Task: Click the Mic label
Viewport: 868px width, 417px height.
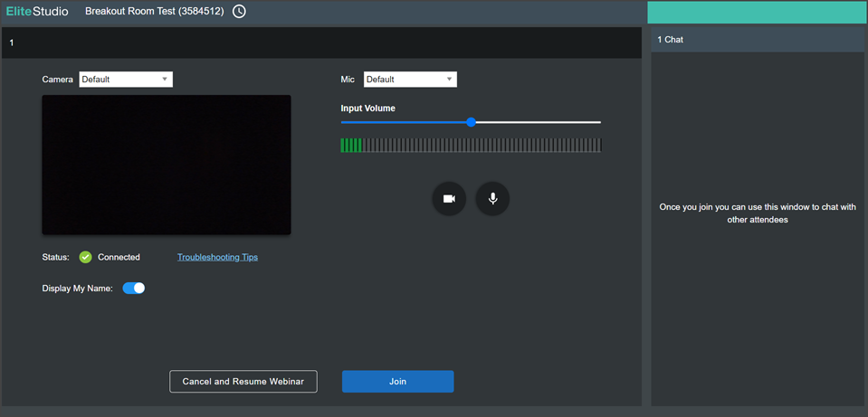Action: 348,79
